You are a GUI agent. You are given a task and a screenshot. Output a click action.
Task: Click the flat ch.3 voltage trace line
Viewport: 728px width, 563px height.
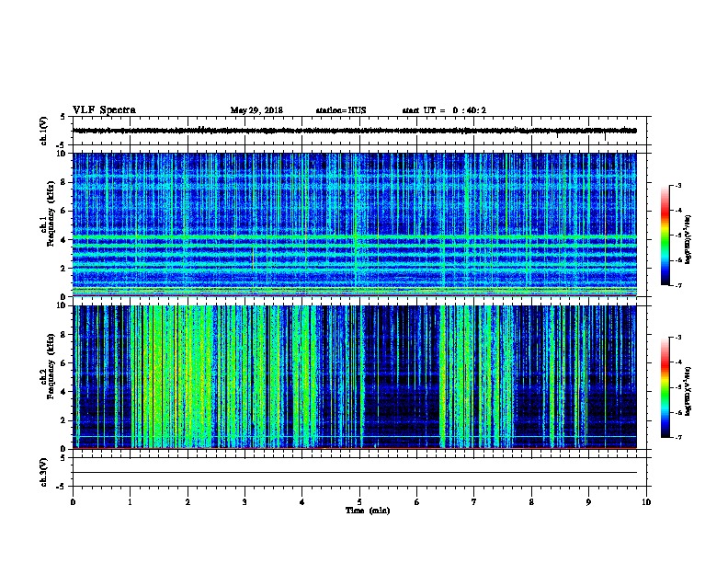[355, 473]
